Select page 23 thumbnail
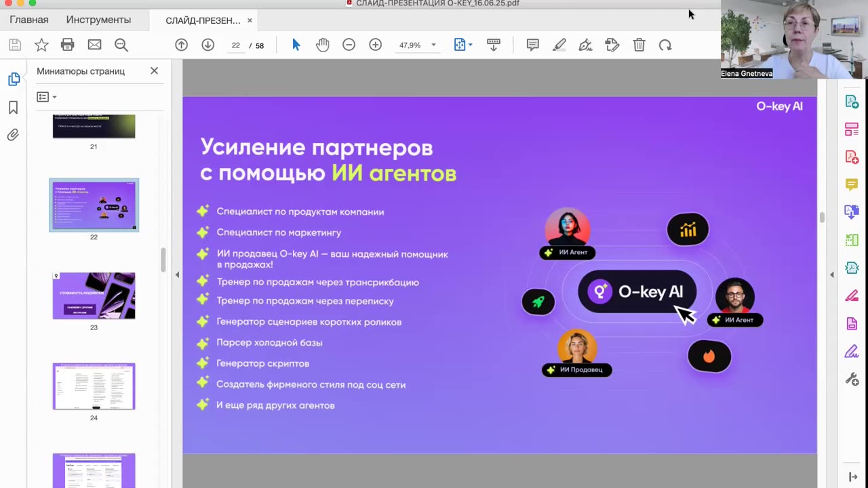 click(x=94, y=296)
